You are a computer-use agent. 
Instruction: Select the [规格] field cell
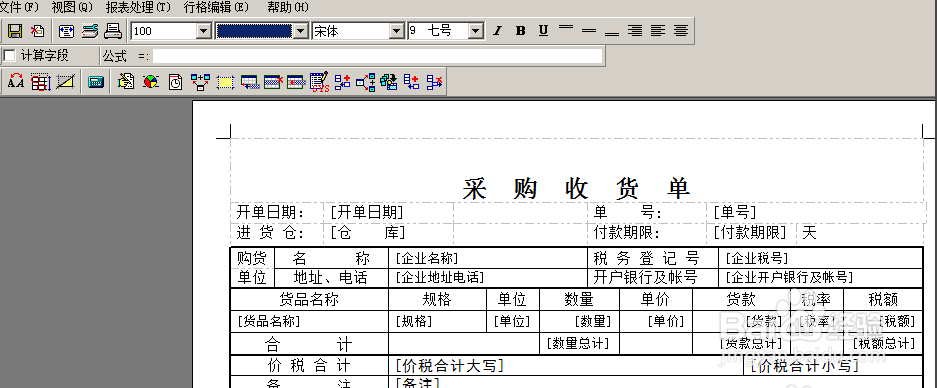[x=437, y=322]
